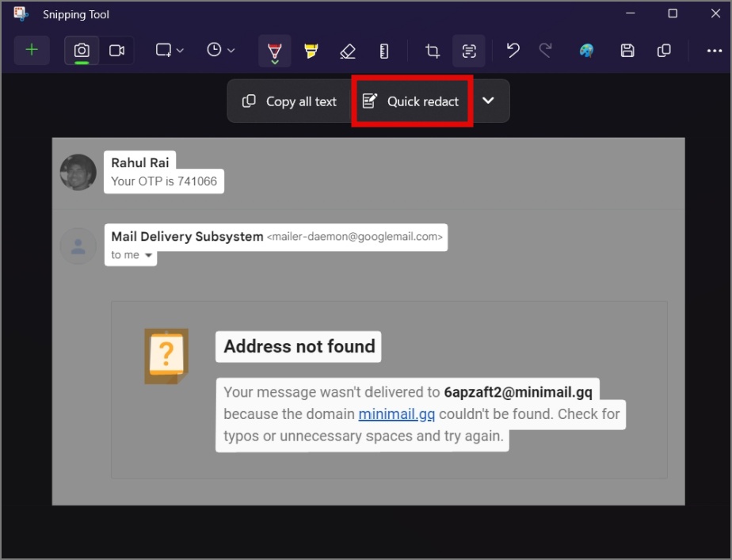Activate the image crop tool
The width and height of the screenshot is (732, 560).
coord(433,51)
